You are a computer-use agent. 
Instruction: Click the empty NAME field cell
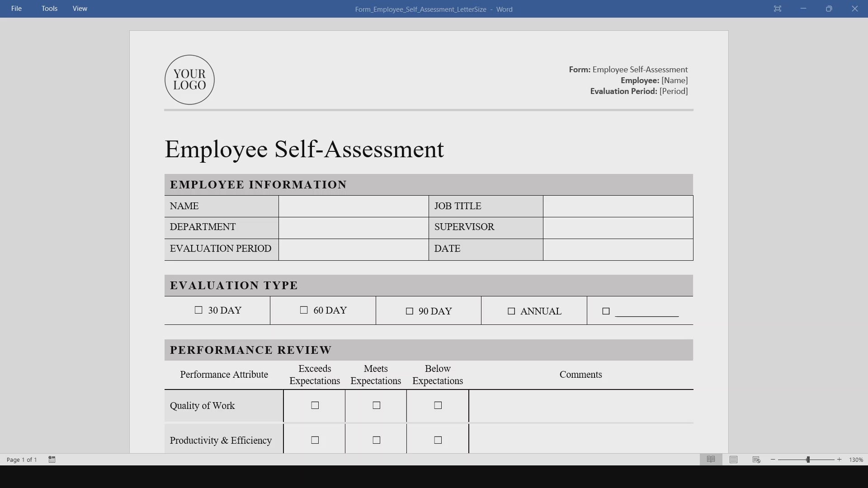point(354,206)
